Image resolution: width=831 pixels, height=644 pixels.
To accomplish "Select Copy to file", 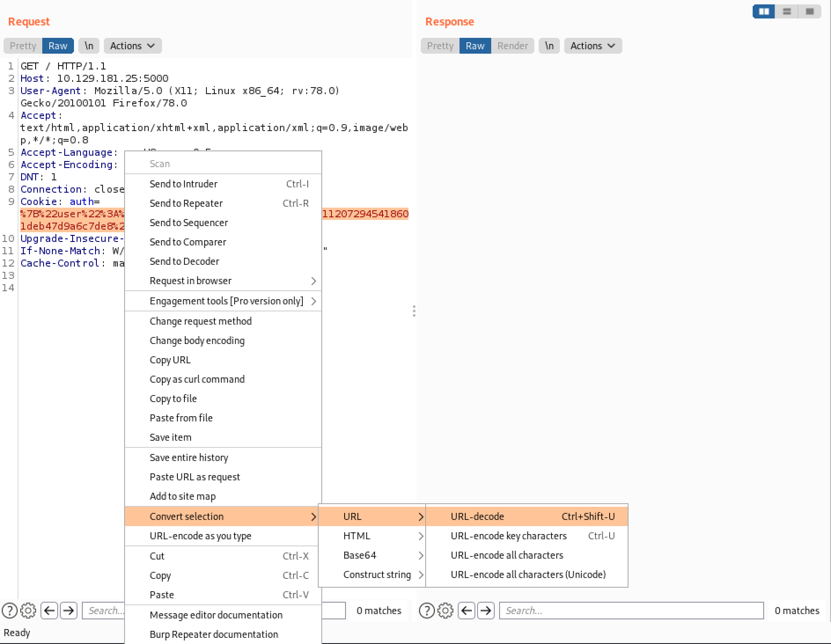I will [223, 399].
